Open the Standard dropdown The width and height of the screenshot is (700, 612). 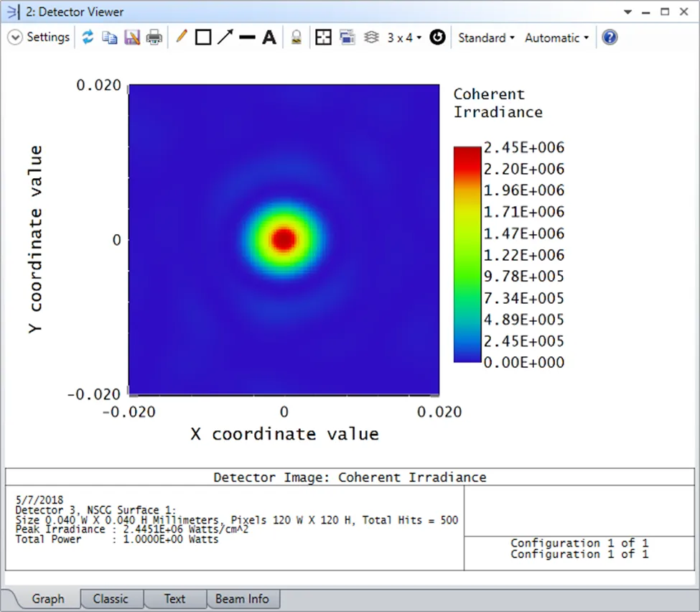(x=486, y=37)
